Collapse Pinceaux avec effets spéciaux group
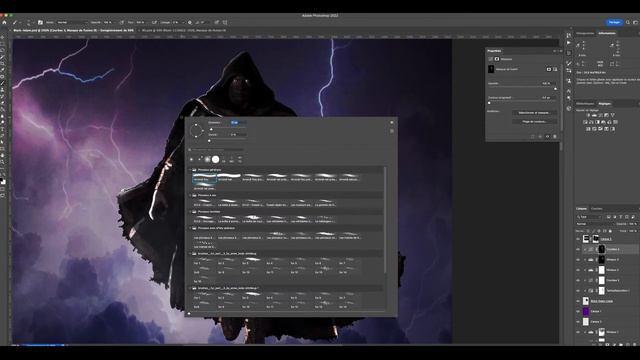This screenshot has width=640, height=360. click(190, 228)
